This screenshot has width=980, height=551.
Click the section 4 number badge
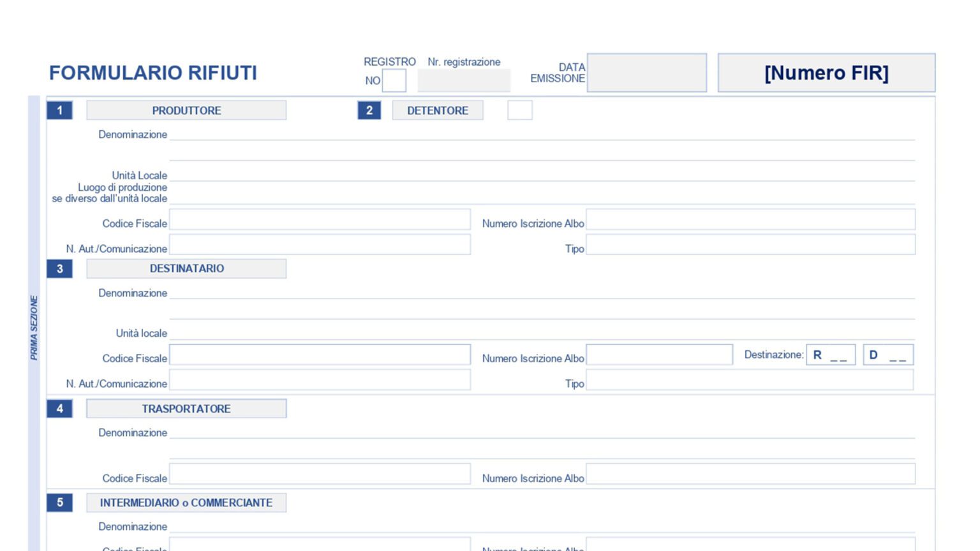[x=59, y=409]
